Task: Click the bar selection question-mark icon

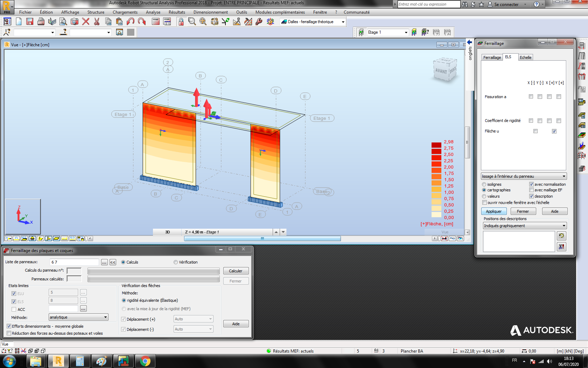Action: (x=63, y=32)
